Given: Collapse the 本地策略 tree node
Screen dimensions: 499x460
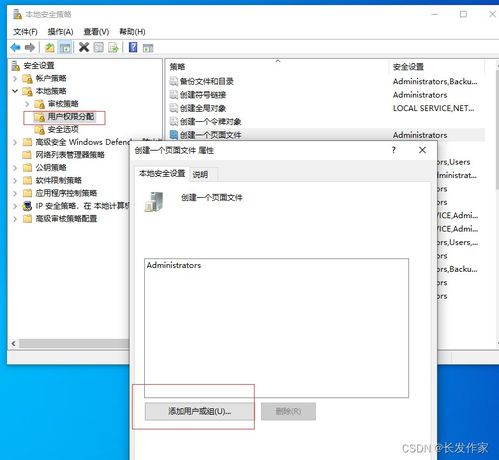Looking at the screenshot, I should (x=15, y=91).
